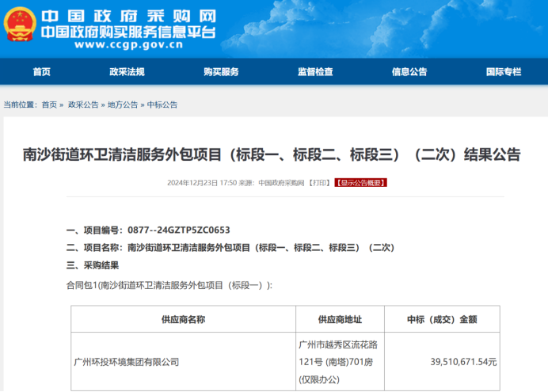Click the 当前位置 label
This screenshot has width=548, height=392.
pos(21,105)
